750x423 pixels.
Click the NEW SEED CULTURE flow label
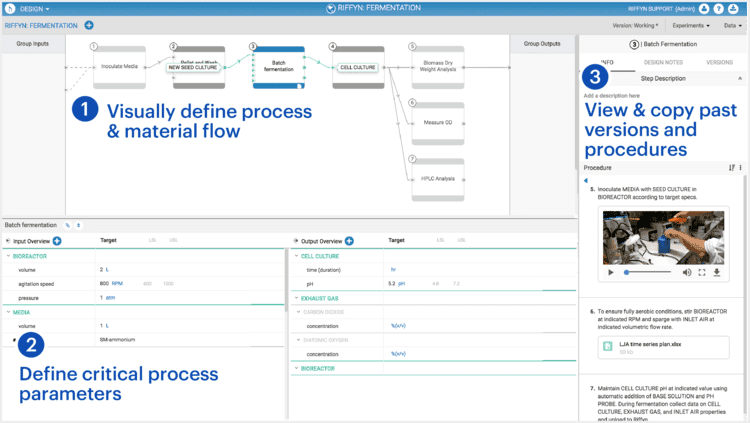point(193,67)
